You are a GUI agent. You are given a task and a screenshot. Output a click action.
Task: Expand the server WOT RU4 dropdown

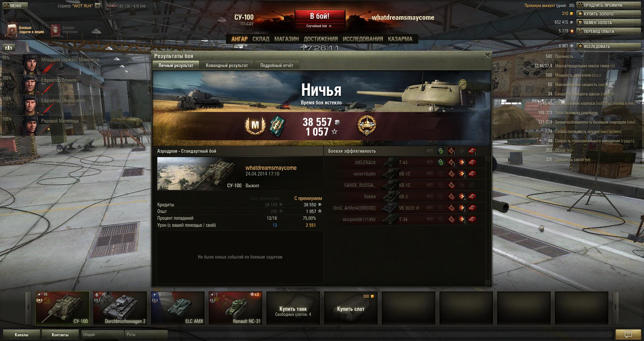(98, 6)
